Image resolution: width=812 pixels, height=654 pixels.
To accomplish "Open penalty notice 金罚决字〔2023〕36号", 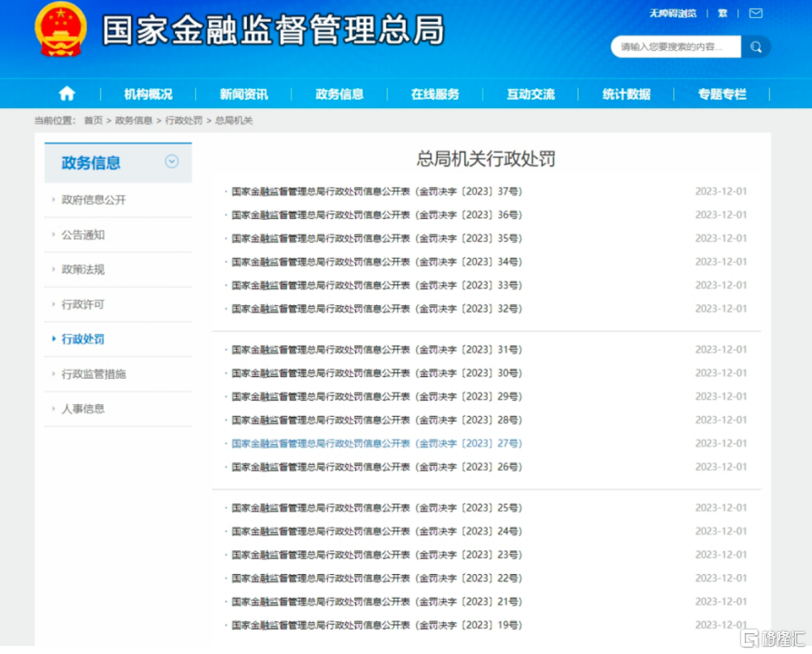I will [377, 215].
